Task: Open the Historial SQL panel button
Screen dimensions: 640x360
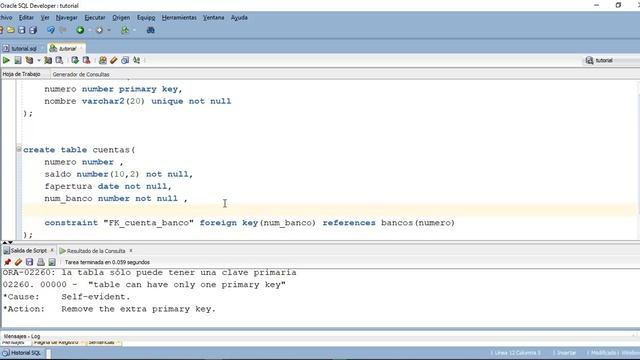Action: pyautogui.click(x=22, y=353)
